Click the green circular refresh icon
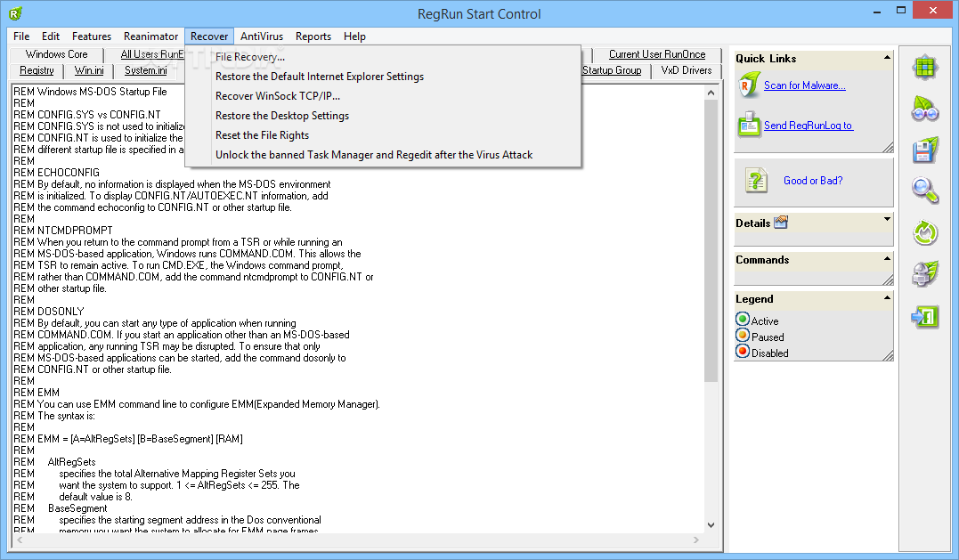Viewport: 959px width, 560px height. [x=925, y=232]
